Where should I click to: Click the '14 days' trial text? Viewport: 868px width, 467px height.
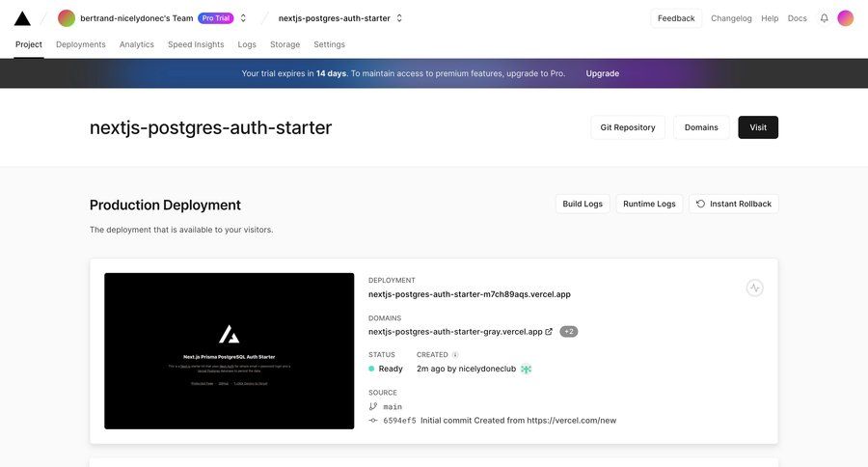331,73
